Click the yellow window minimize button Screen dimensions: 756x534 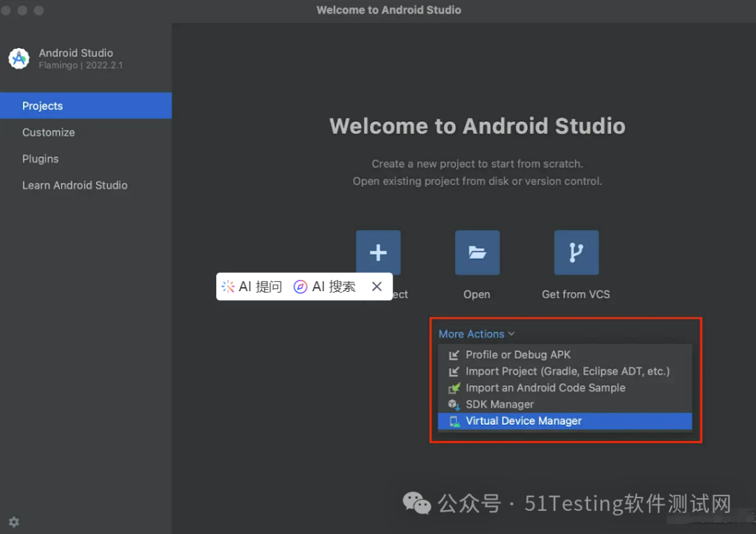22,10
